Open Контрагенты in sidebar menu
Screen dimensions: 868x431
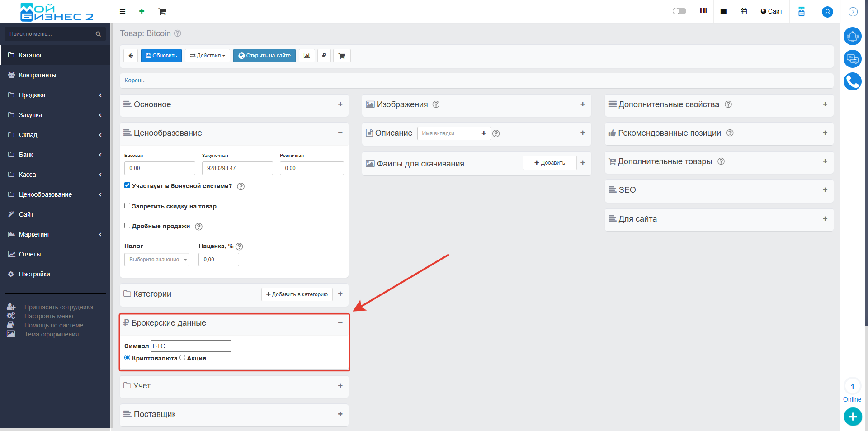(x=55, y=75)
